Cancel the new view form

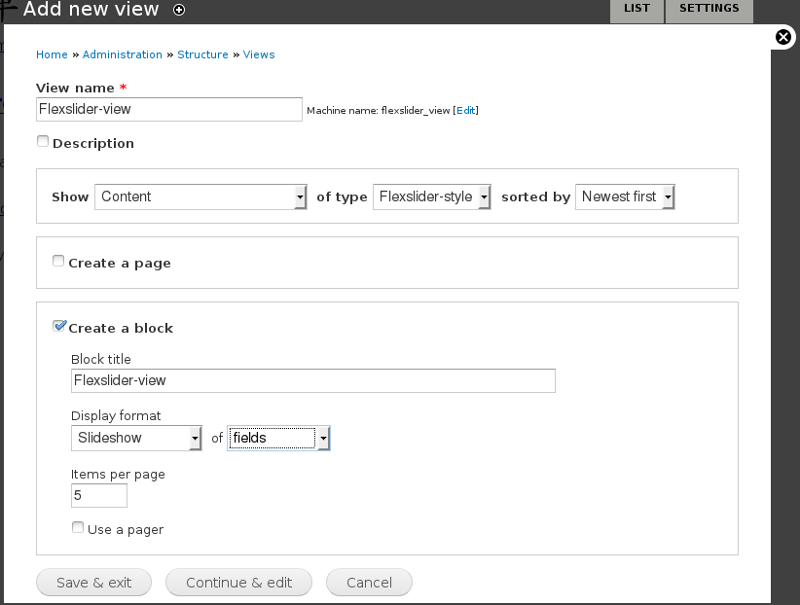point(369,583)
